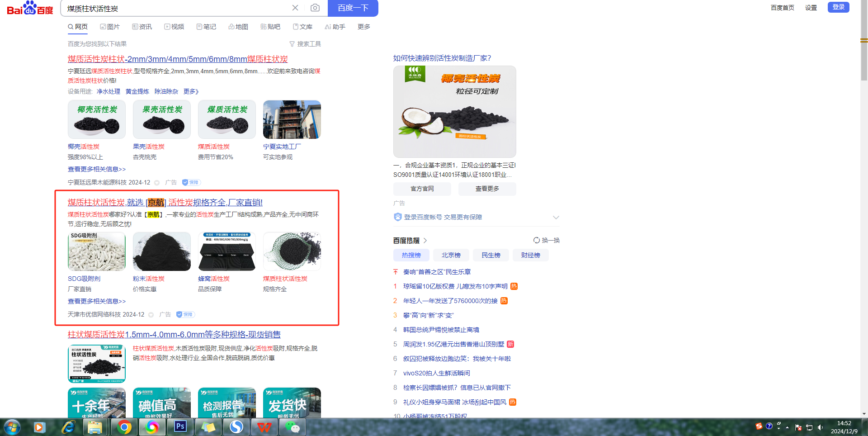868x436 pixels.
Task: Open image search with the camera icon
Action: tap(315, 8)
